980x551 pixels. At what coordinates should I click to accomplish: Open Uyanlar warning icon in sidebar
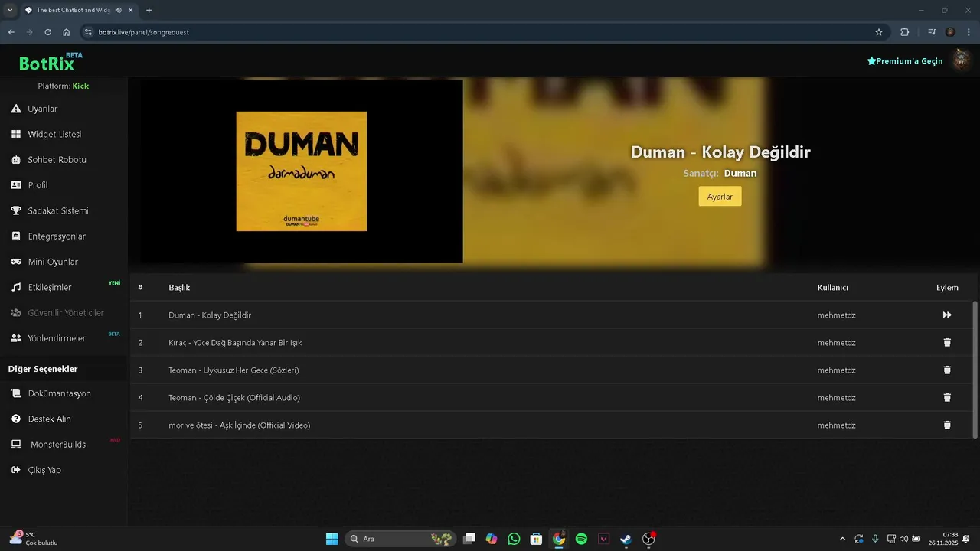16,109
